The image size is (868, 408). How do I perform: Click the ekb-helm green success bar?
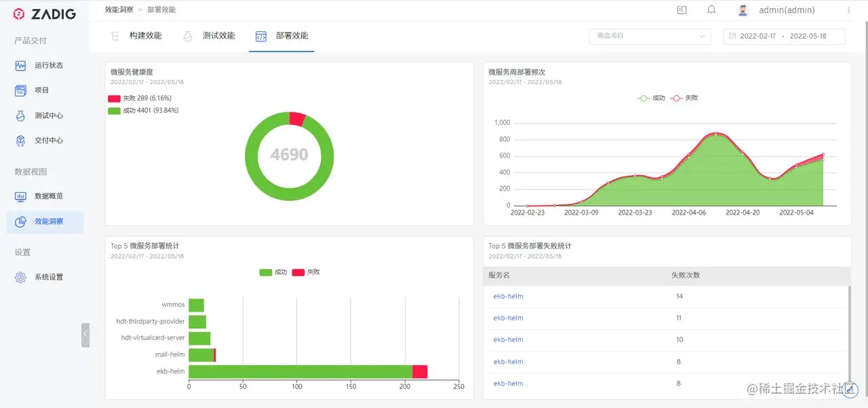300,371
